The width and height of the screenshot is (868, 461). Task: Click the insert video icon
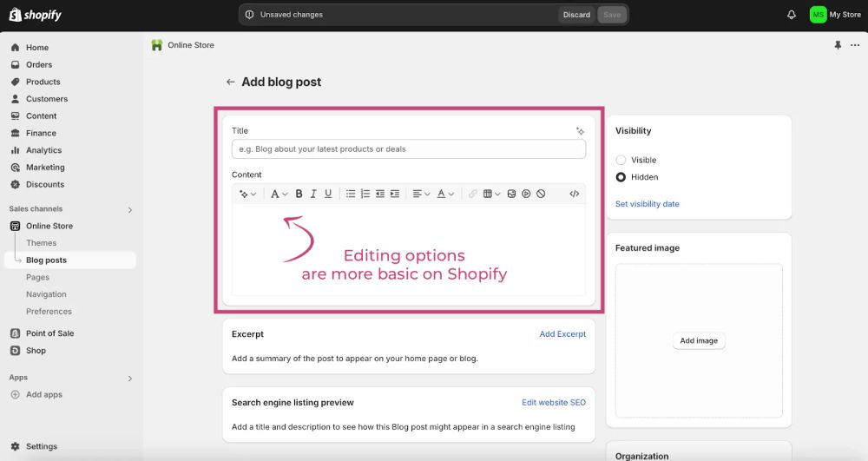coord(527,194)
